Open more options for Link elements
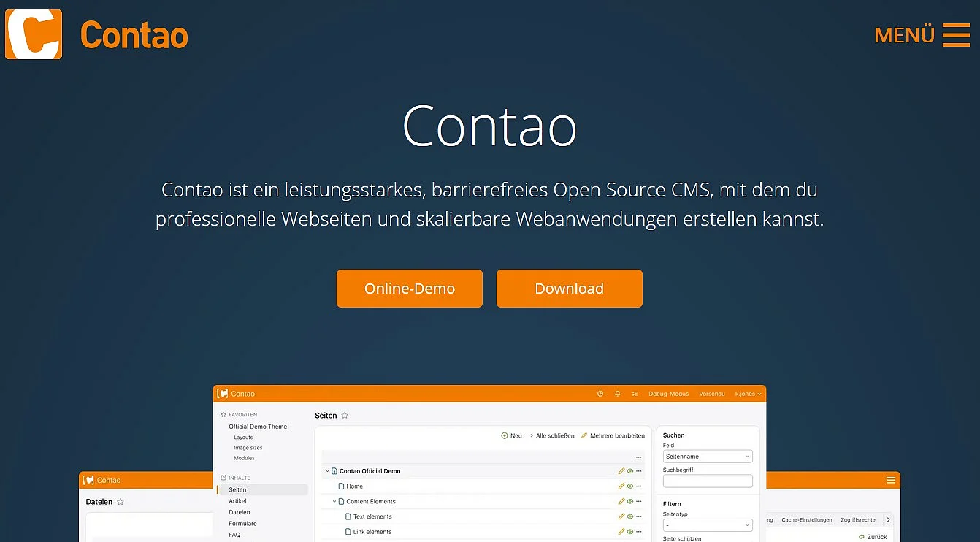The image size is (980, 542). (x=639, y=532)
